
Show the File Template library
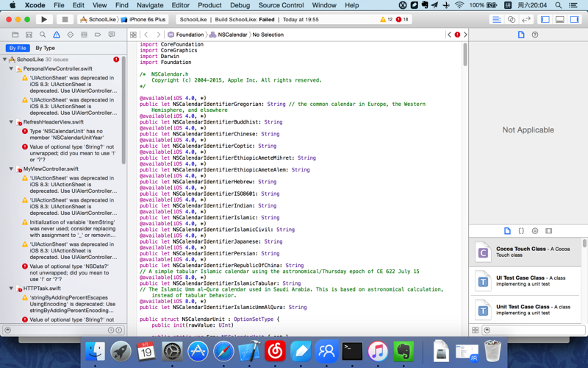click(x=507, y=231)
